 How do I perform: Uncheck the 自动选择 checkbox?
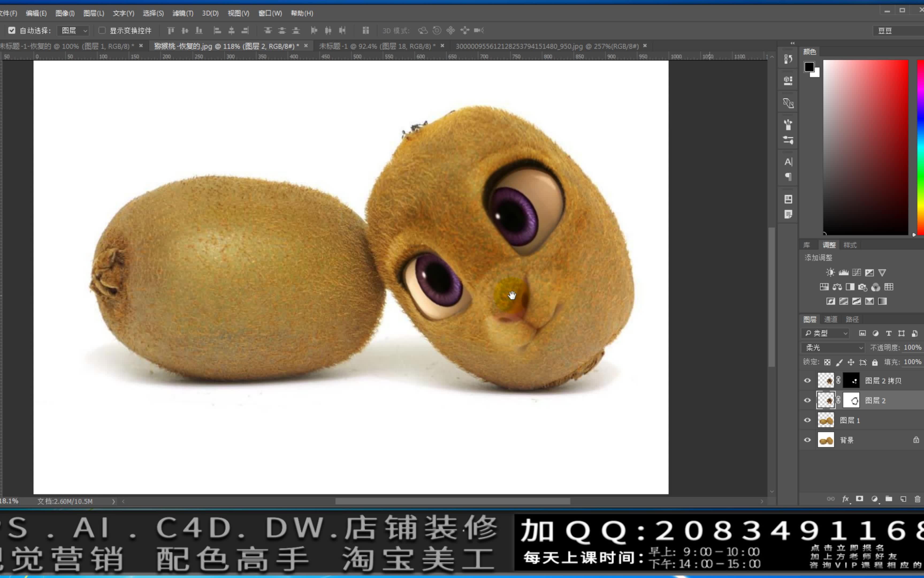[12, 30]
